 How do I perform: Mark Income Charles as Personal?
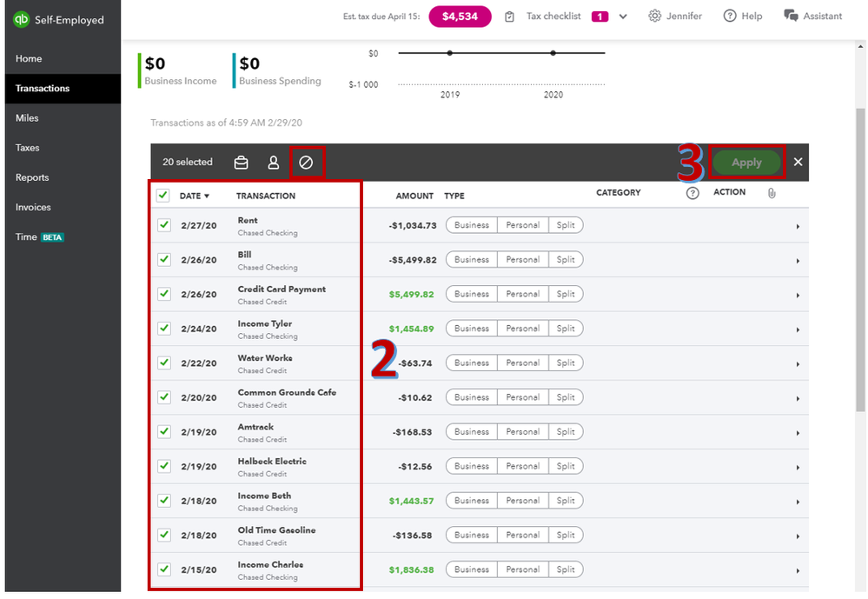point(522,569)
